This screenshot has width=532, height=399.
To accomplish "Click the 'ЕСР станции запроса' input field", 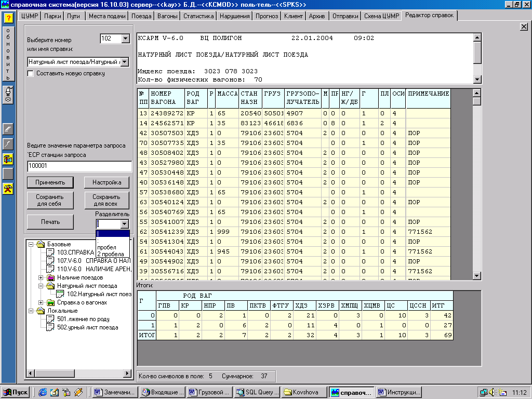I will pyautogui.click(x=79, y=166).
